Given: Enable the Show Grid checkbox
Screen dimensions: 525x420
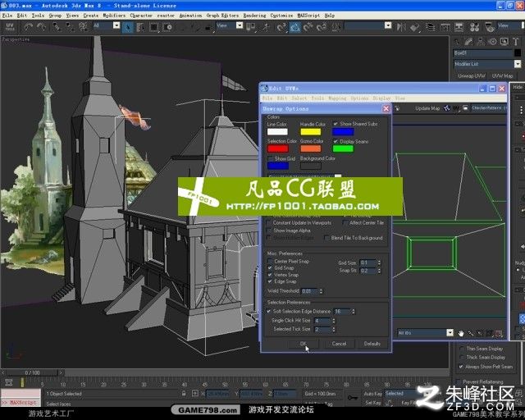Looking at the screenshot, I should coord(270,158).
